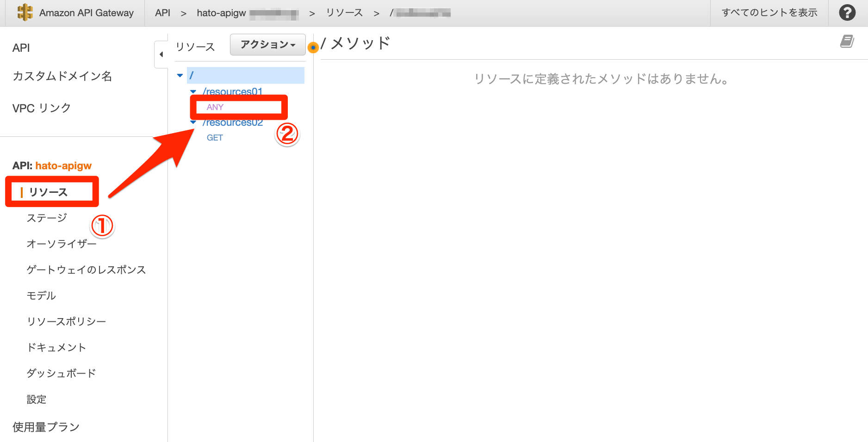Click the orange dot beside / メソッド heading
Image resolution: width=868 pixels, height=442 pixels.
[314, 48]
